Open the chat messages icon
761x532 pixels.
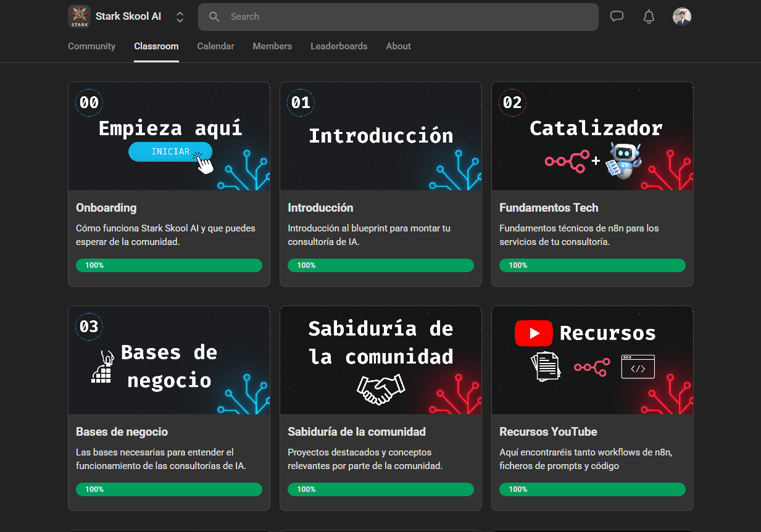(617, 17)
